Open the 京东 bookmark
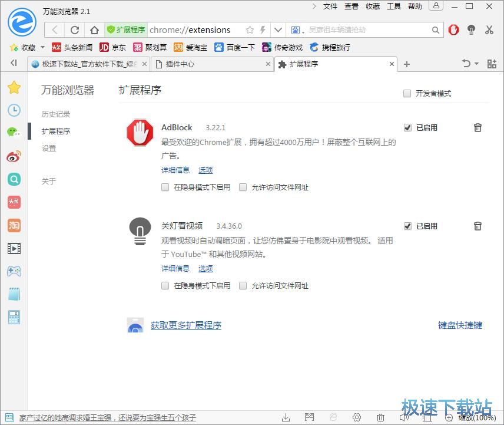This screenshot has height=425, width=504. [x=112, y=47]
